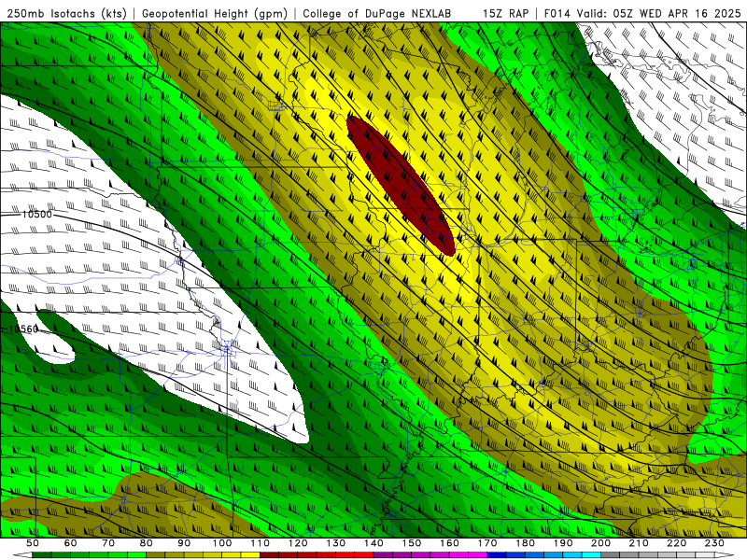Select the olive swatch right of 80

[156, 555]
